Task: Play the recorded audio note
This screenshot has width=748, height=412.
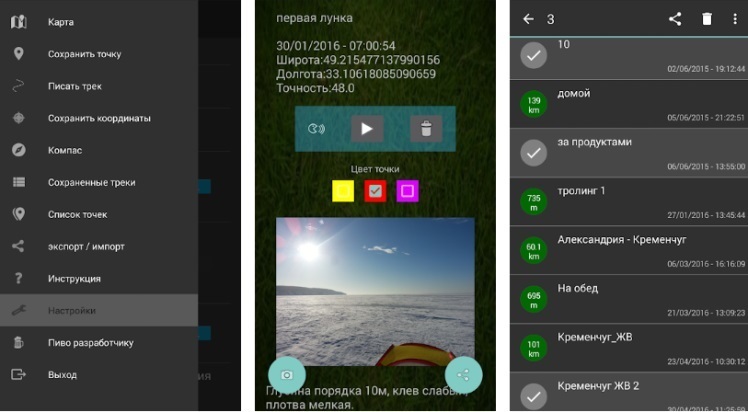Action: click(x=367, y=129)
